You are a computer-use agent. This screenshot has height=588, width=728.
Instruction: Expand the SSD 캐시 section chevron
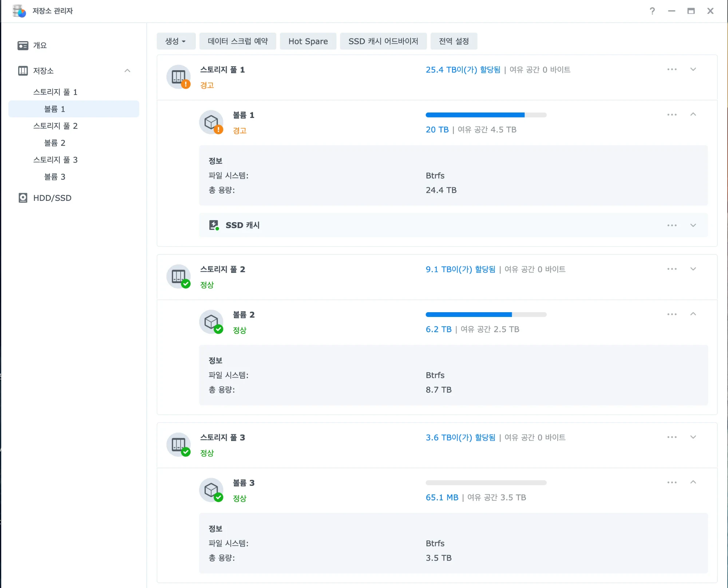(693, 225)
